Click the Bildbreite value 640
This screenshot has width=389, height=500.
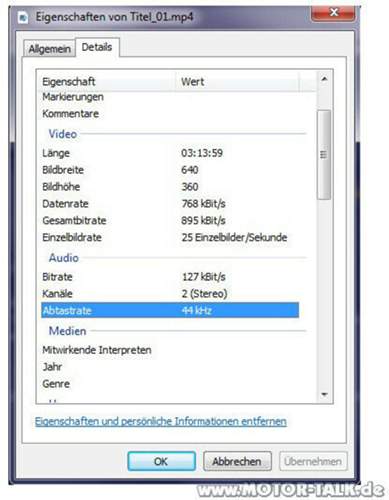[x=190, y=170]
